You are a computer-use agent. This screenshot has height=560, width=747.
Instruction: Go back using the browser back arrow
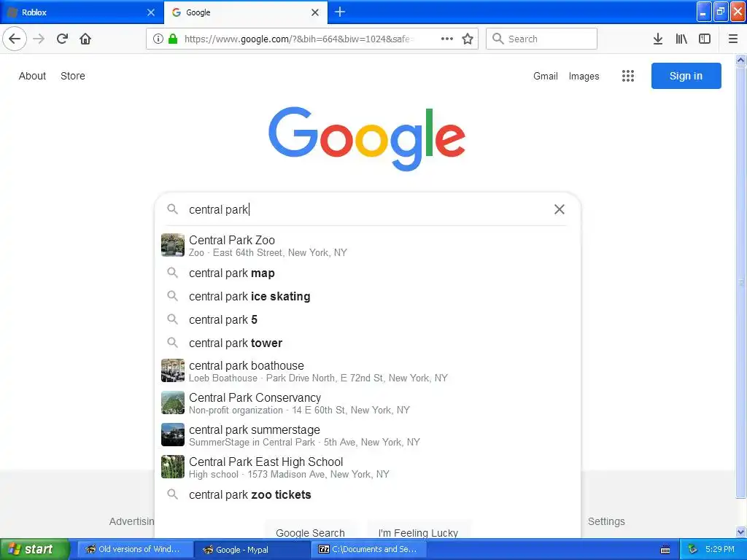15,39
